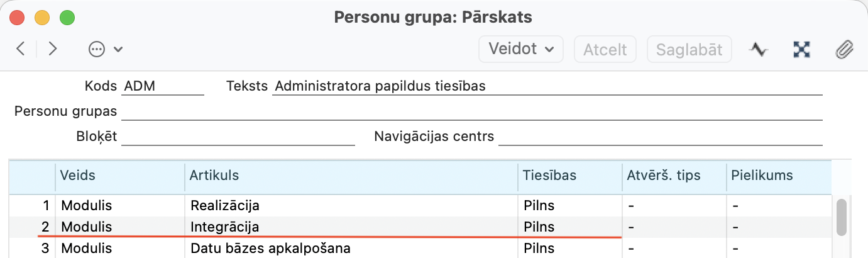
Task: Click the four-arrows link manager icon
Action: point(801,50)
